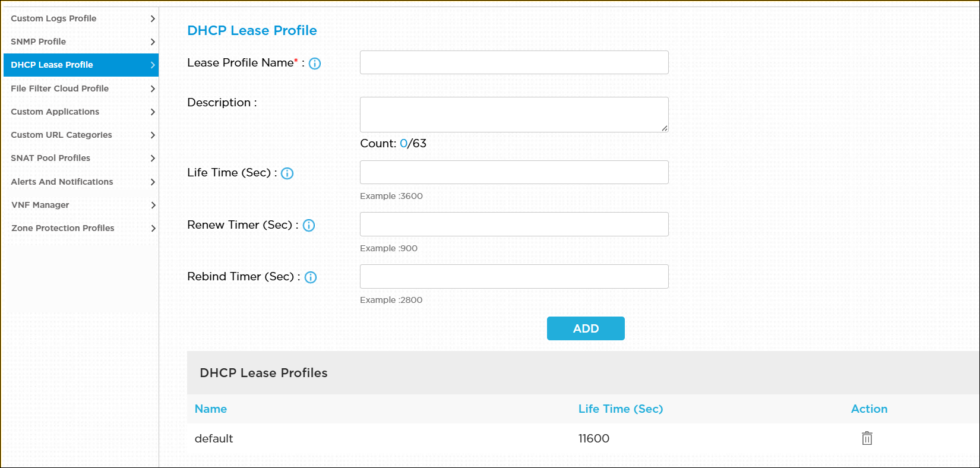Image resolution: width=980 pixels, height=468 pixels.
Task: Open the Rebind Timer info tooltip
Action: coord(309,277)
